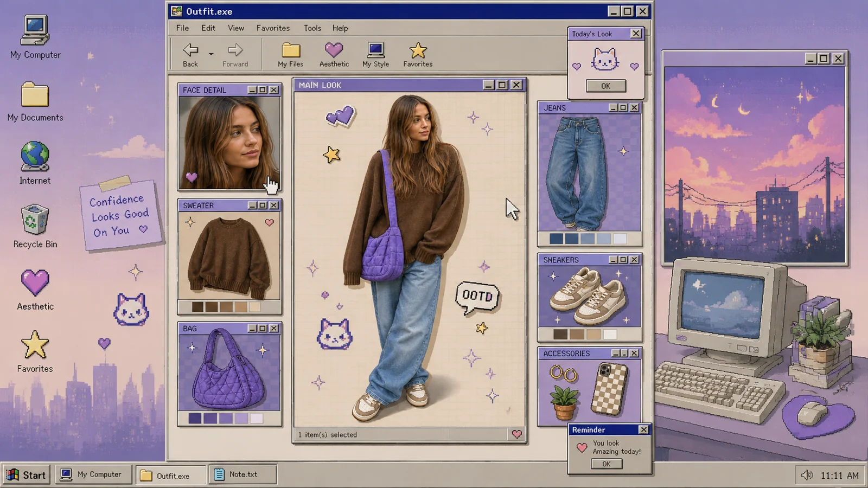This screenshot has height=488, width=868.
Task: Maximize the Main Look window
Action: [502, 85]
